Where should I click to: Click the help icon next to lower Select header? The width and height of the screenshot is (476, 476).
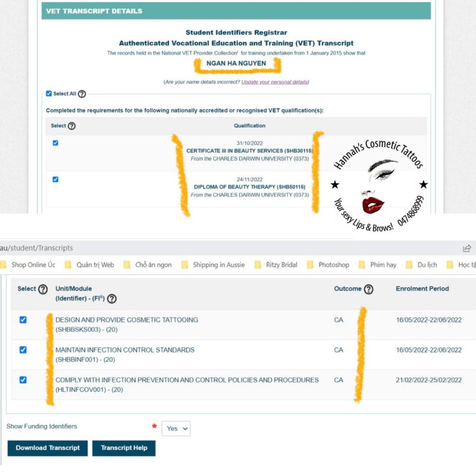point(43,289)
